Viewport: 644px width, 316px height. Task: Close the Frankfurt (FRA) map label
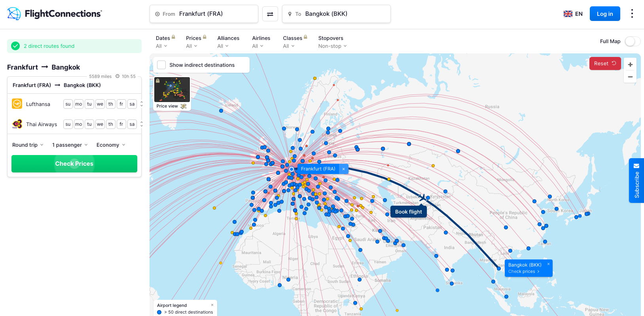(343, 169)
